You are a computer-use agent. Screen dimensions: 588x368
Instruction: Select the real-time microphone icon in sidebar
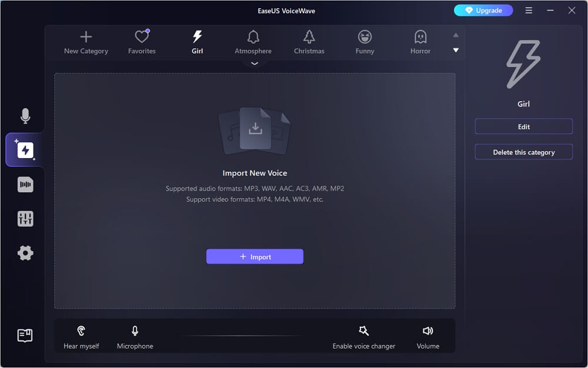coord(25,116)
